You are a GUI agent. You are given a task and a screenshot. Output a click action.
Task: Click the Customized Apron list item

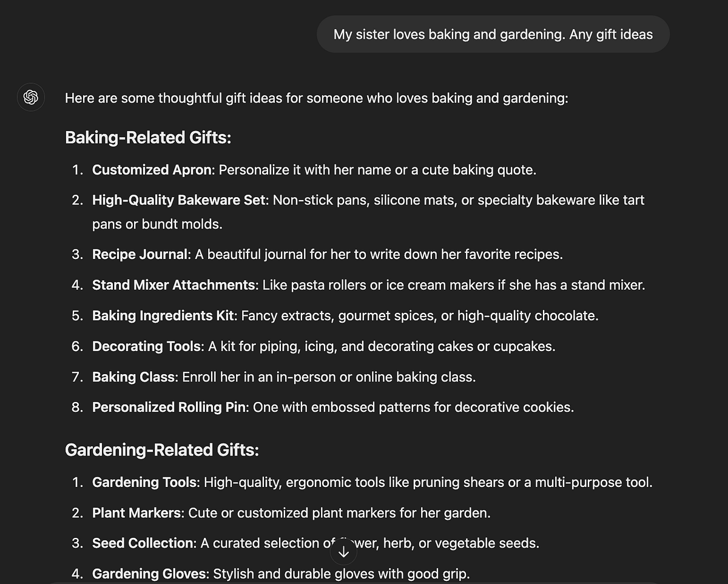click(314, 170)
